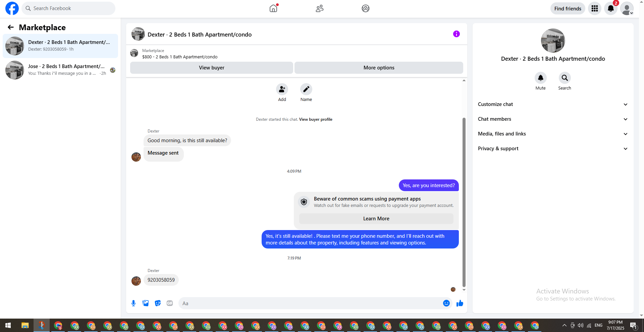Click Dexter's avatar beside the phone number
The height and width of the screenshot is (332, 644).
click(136, 281)
